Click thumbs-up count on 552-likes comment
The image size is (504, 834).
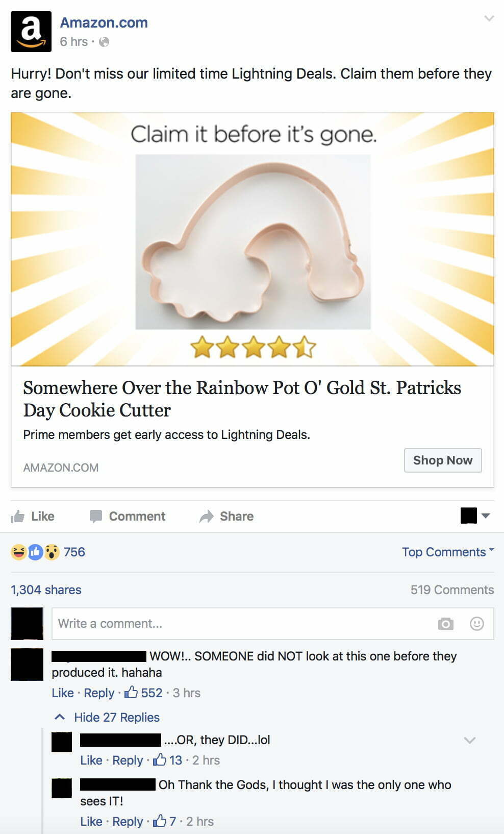tap(144, 693)
